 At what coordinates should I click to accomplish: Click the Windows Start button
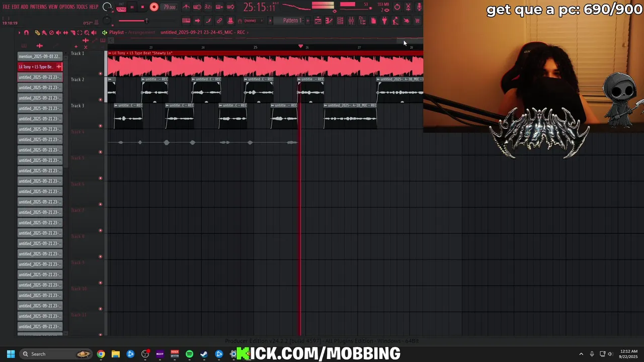point(11,354)
